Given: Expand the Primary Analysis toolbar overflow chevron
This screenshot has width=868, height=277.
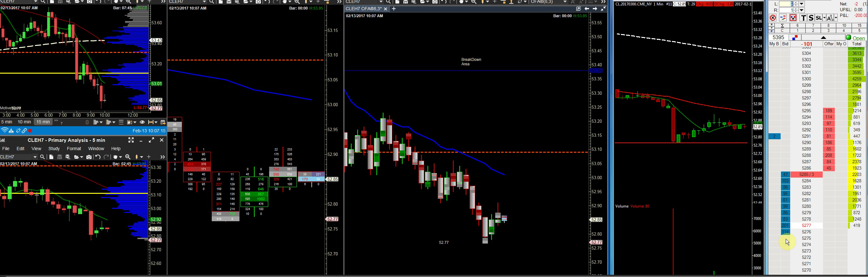Looking at the screenshot, I should 162,157.
